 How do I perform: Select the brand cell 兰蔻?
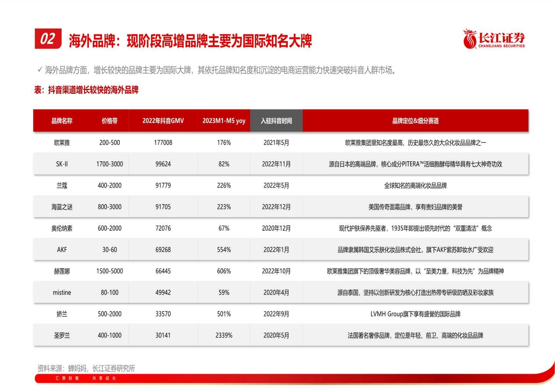pos(62,185)
